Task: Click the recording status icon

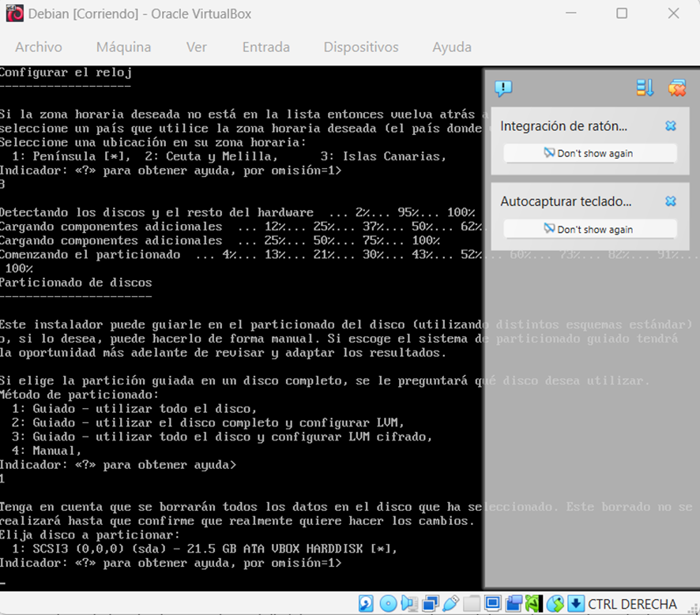Action: coord(514,604)
